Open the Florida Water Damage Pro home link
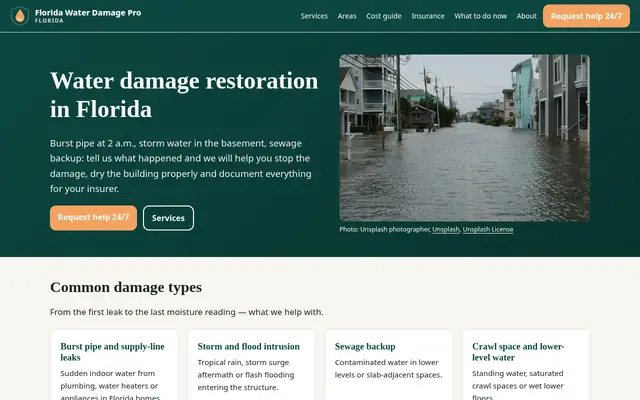This screenshot has width=640, height=400. (x=76, y=16)
